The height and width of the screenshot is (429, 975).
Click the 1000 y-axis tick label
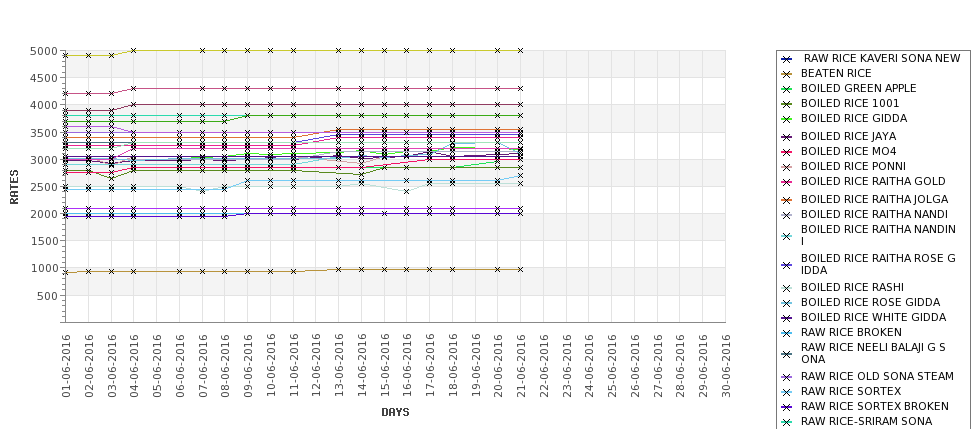pyautogui.click(x=44, y=269)
